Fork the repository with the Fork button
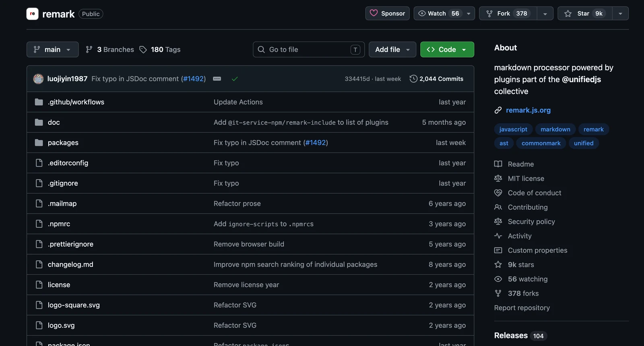644x346 pixels. [x=508, y=13]
